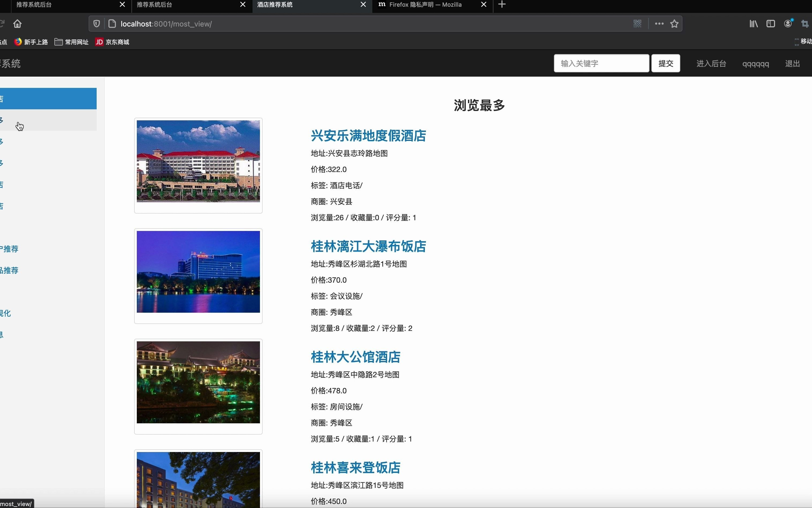Screen dimensions: 812x508
Task: Click text 价格:478.0
Action: click(x=328, y=391)
